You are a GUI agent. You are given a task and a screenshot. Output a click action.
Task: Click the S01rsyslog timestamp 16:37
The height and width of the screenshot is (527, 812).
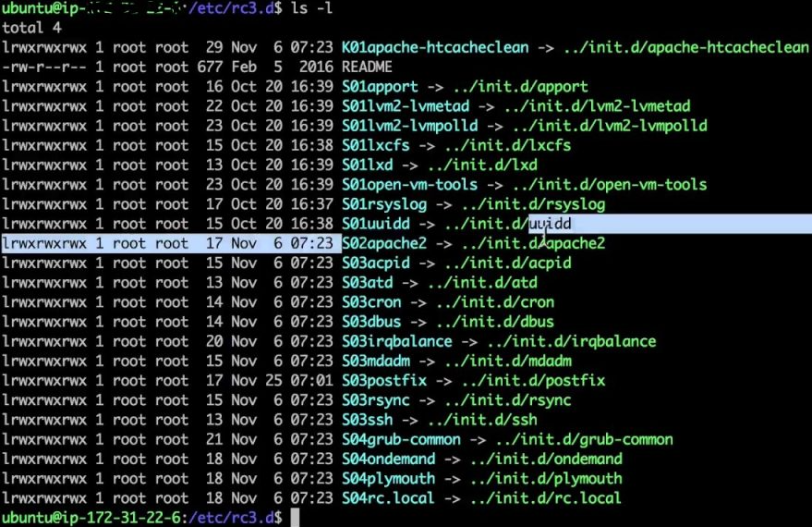pos(311,204)
